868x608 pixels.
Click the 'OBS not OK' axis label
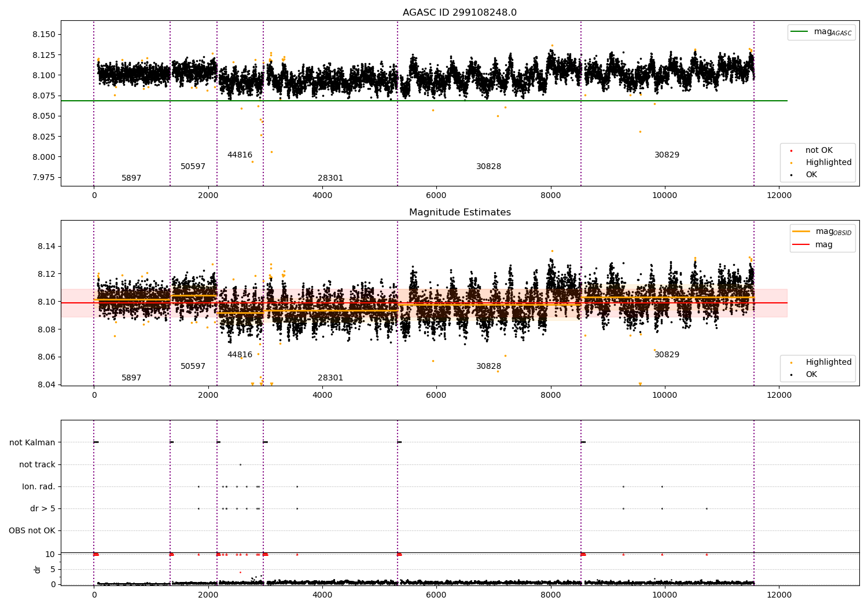[x=32, y=531]
